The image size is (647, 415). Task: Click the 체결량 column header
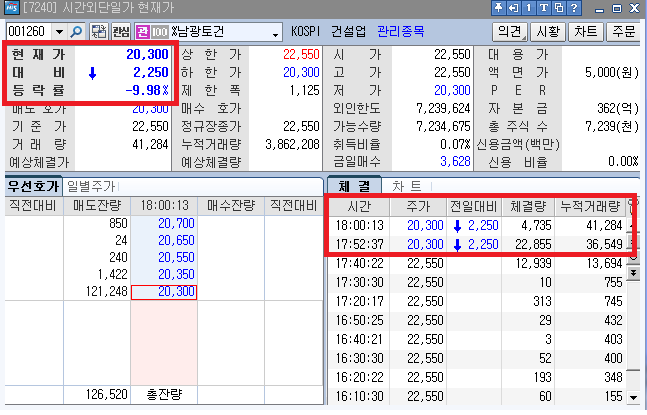(528, 206)
